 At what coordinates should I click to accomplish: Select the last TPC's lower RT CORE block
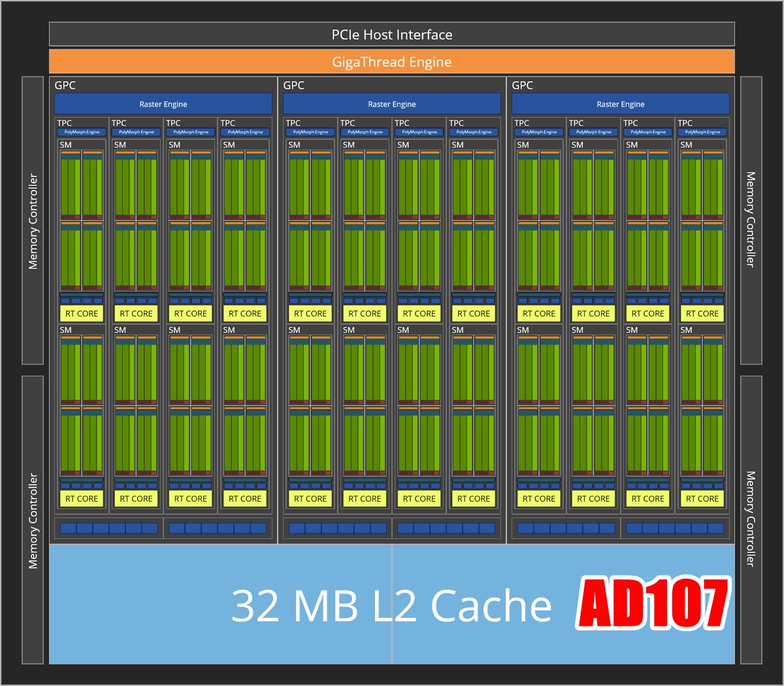click(x=702, y=498)
